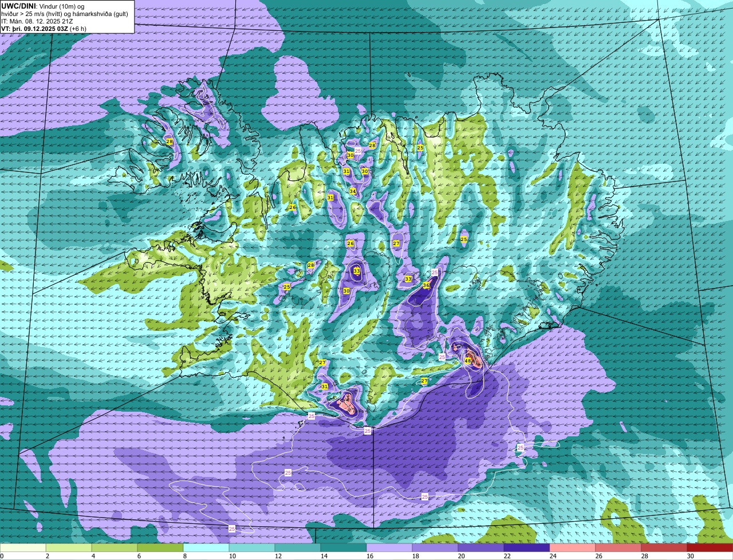Click the 20–22 m/s legend color swatch
The height and width of the screenshot is (560, 733).
(x=481, y=548)
